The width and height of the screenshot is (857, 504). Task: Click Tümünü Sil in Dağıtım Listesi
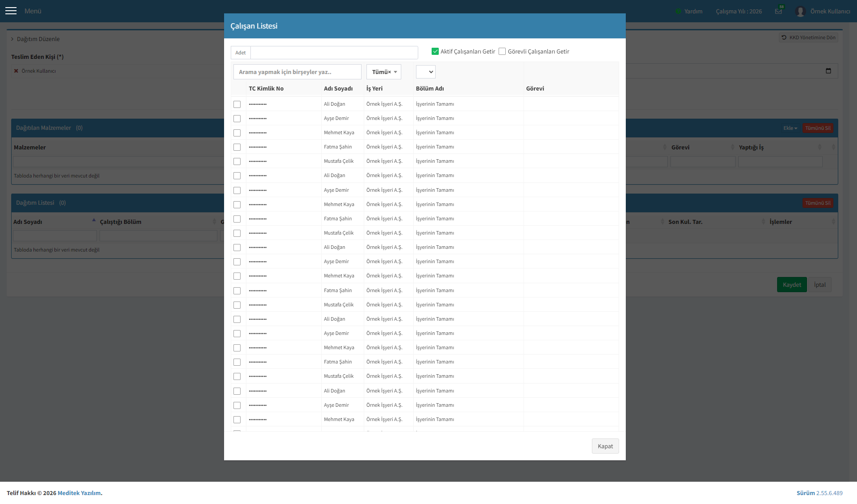[818, 203]
